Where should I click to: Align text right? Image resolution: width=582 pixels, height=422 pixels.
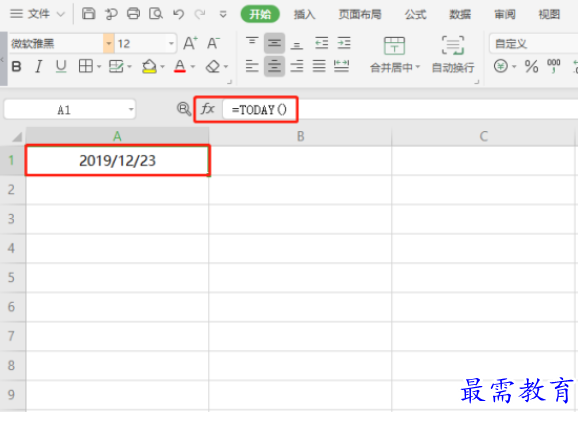(x=297, y=66)
